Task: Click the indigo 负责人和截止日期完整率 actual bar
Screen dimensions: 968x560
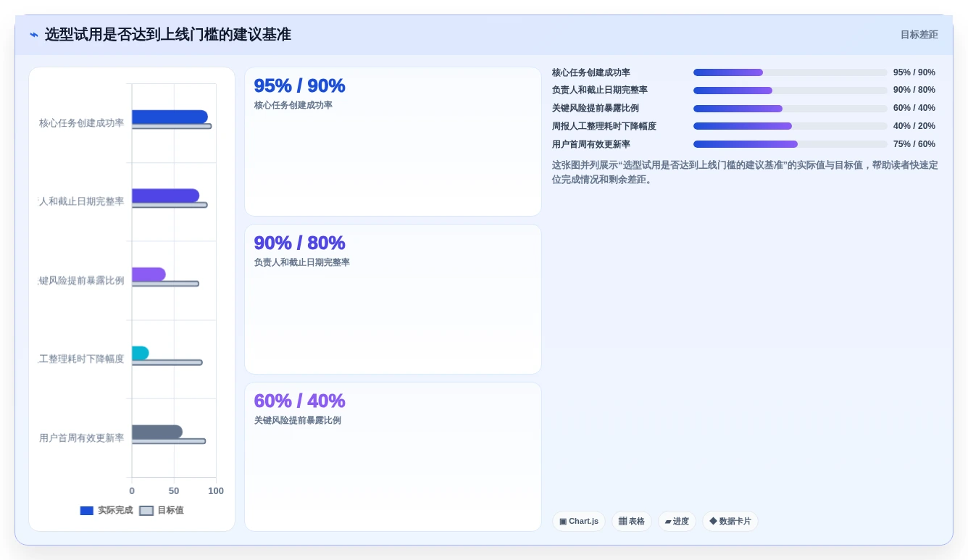Action: 165,196
